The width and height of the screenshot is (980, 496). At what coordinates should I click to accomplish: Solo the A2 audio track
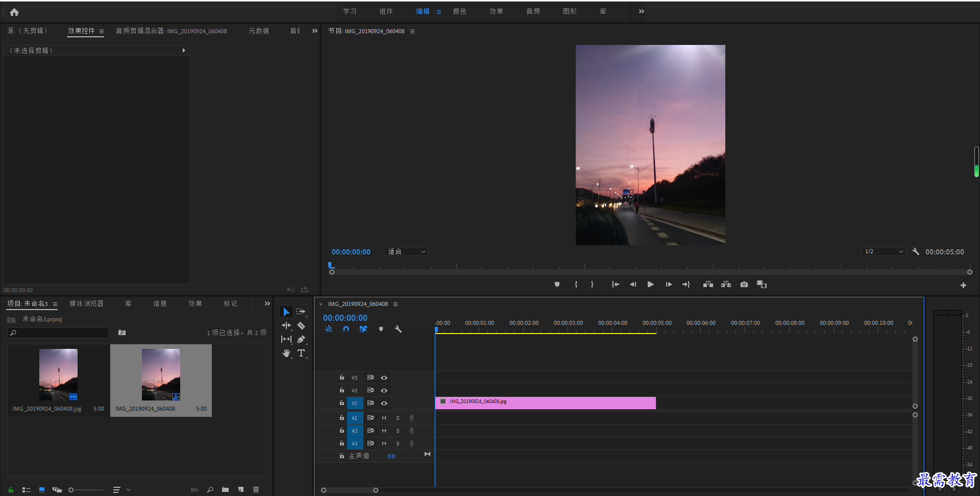[398, 431]
